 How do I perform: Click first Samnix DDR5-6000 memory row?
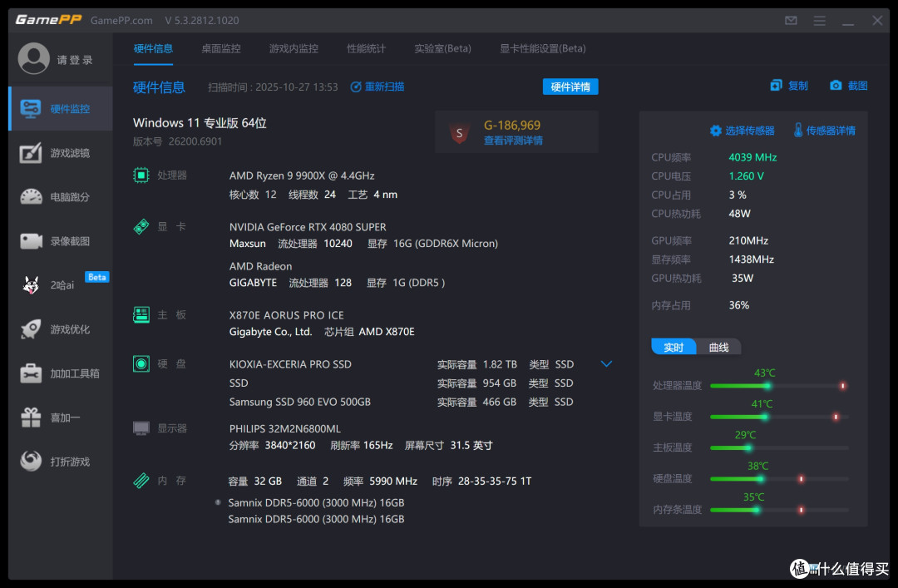316,502
